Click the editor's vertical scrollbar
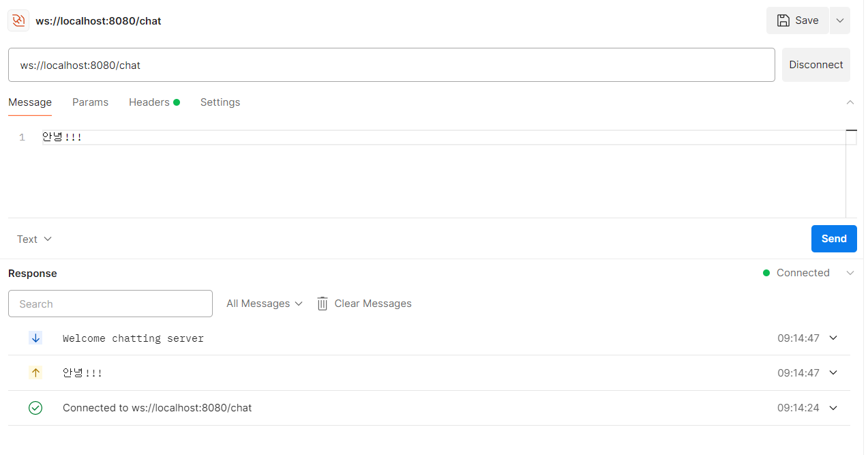Viewport: 868px width, 455px height. coord(851,174)
